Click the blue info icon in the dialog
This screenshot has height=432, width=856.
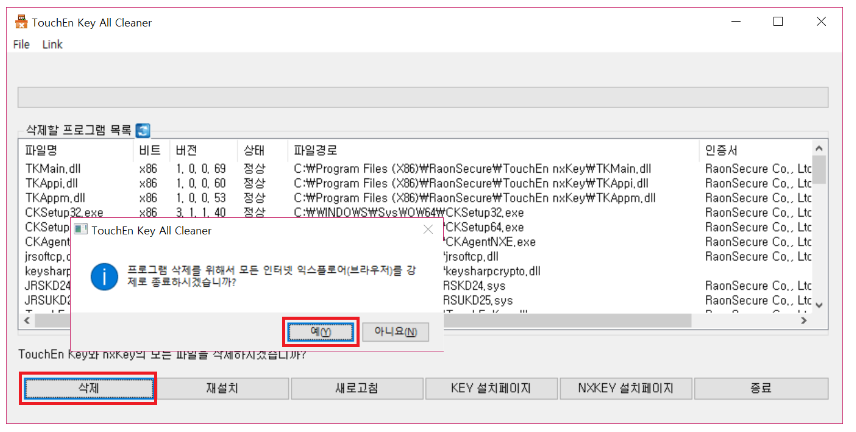[x=104, y=277]
